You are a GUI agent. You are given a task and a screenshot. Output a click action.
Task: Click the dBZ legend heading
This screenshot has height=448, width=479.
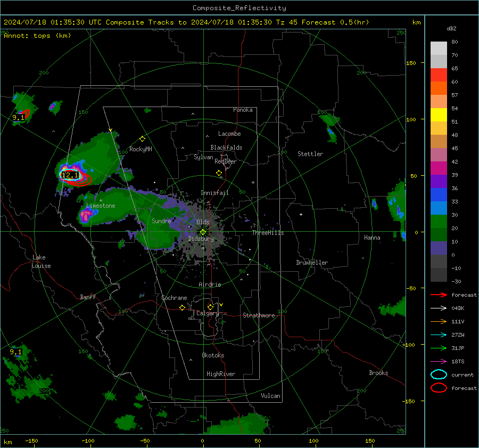[x=451, y=29]
